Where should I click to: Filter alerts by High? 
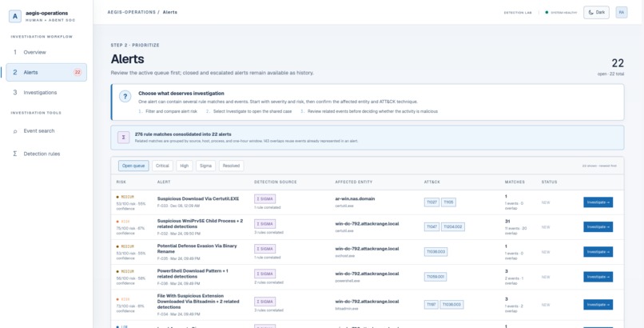[185, 166]
